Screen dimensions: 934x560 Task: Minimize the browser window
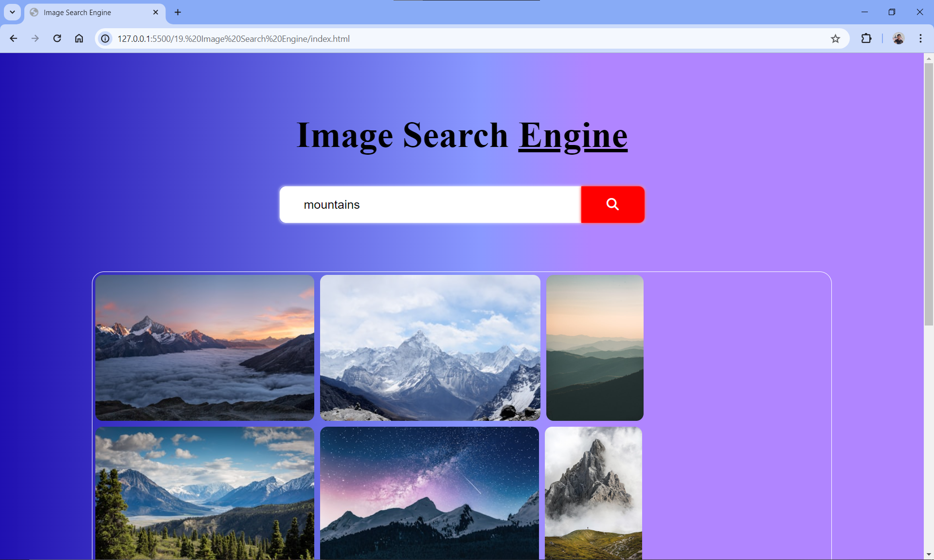(864, 12)
